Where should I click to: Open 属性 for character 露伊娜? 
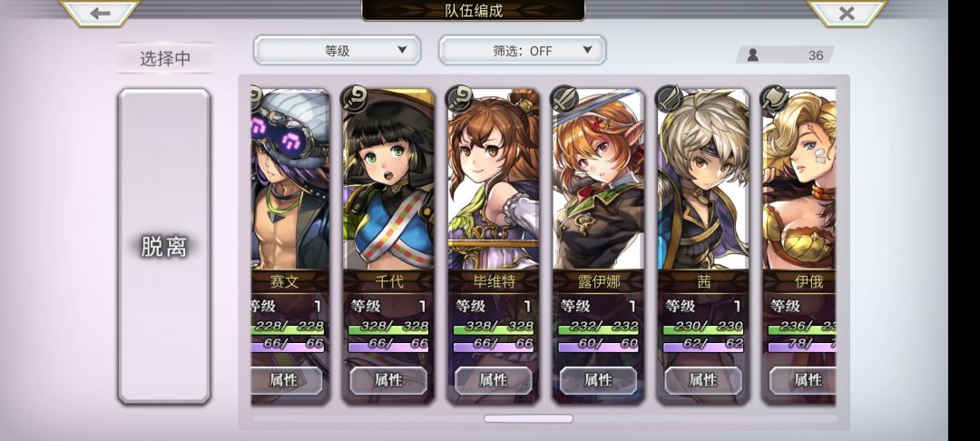point(598,380)
